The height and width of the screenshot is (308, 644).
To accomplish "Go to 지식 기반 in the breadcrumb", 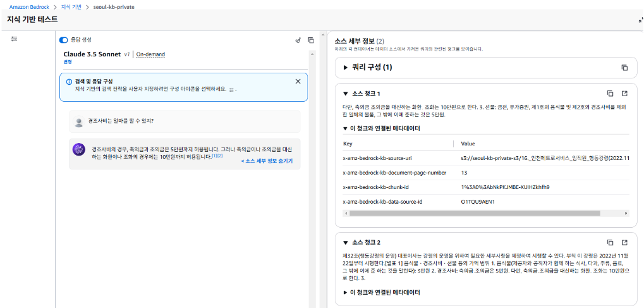I will tap(71, 7).
